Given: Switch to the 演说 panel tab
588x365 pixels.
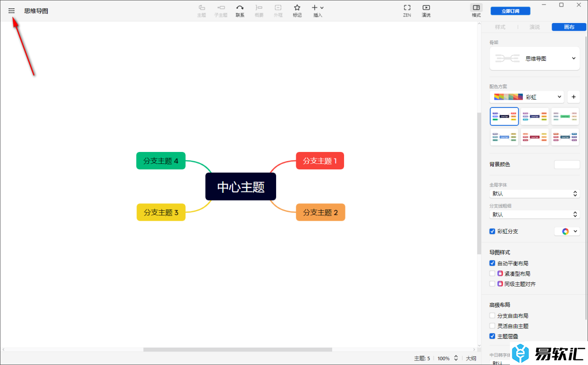Looking at the screenshot, I should [534, 27].
